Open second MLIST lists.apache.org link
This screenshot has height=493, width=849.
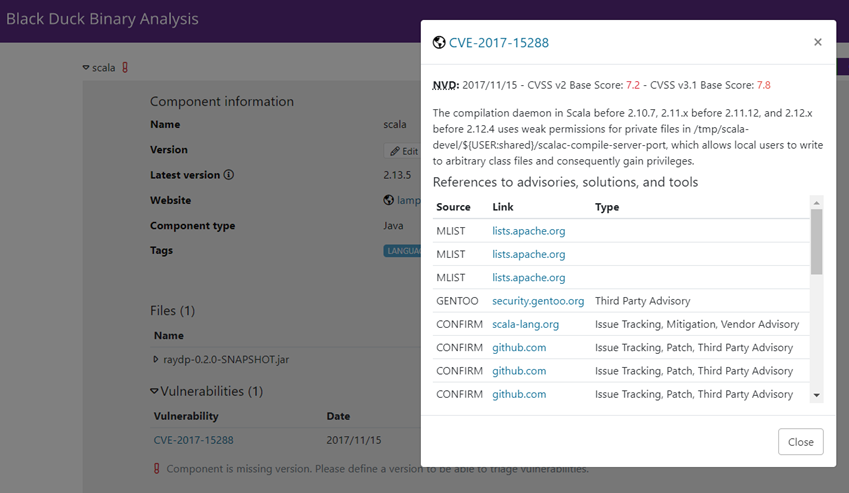(528, 254)
